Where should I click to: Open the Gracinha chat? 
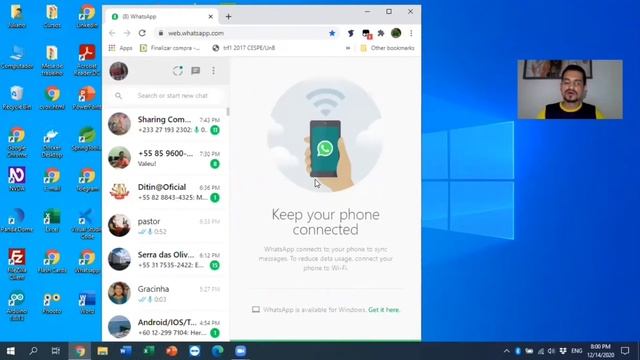point(165,293)
